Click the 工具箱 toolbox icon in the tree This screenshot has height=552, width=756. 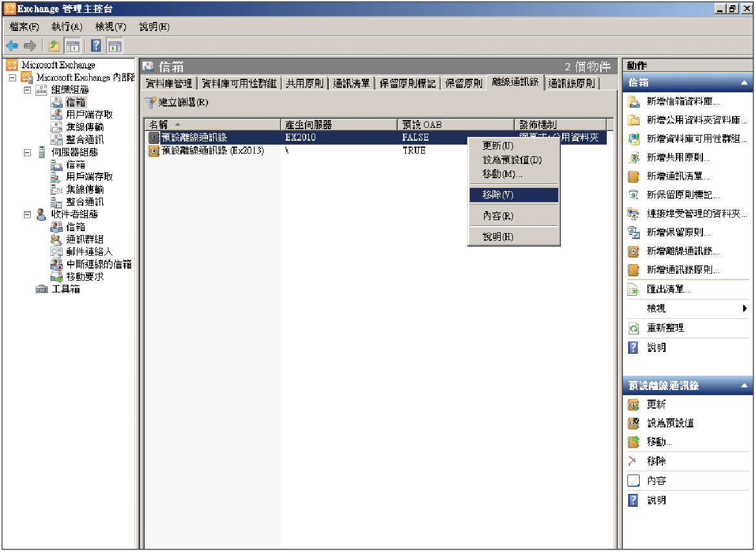click(41, 289)
